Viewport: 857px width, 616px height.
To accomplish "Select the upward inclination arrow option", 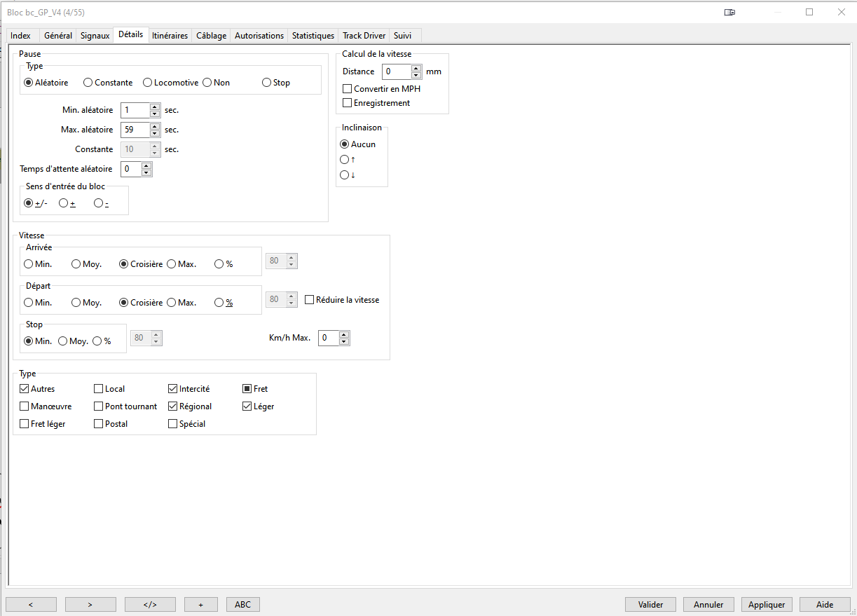I will tap(344, 160).
